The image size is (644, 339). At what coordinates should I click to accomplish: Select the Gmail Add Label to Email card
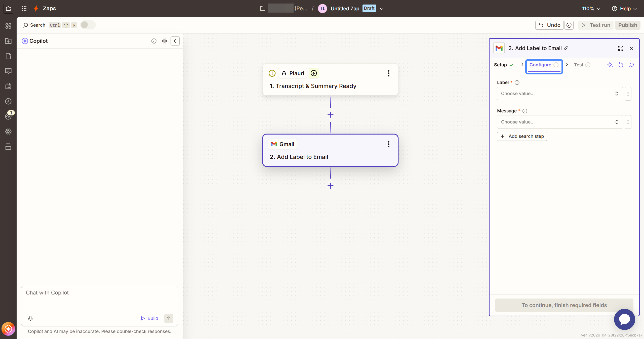330,150
